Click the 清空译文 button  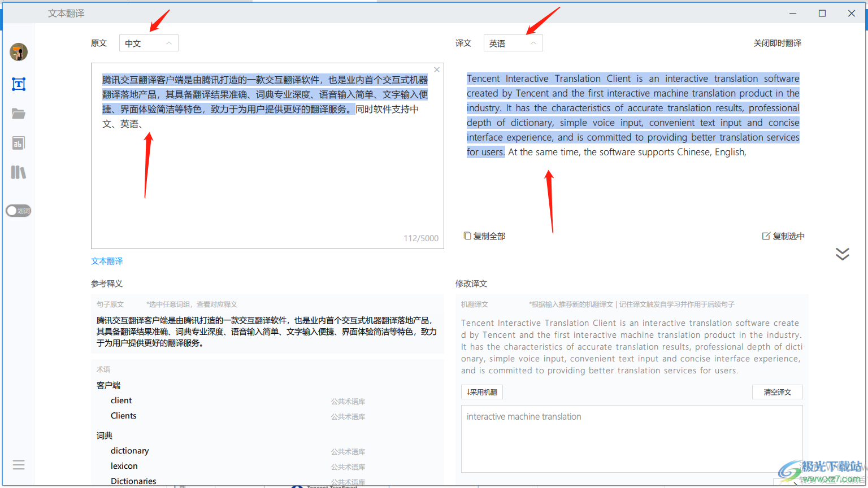pos(778,392)
